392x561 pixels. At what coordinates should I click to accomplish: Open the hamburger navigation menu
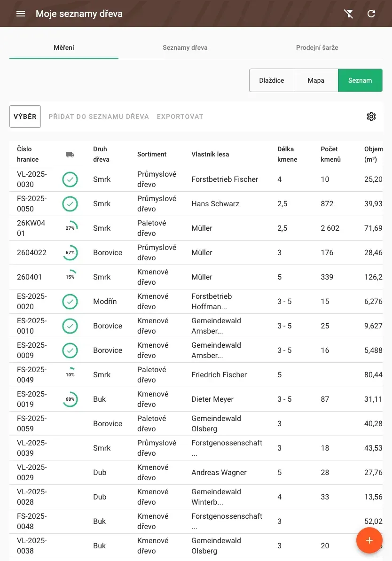[x=21, y=14]
